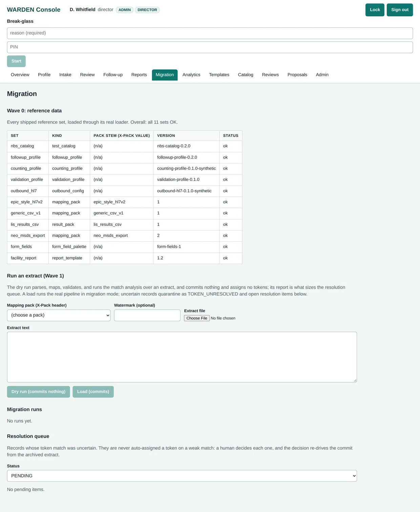Open the Review tab

coord(87,75)
